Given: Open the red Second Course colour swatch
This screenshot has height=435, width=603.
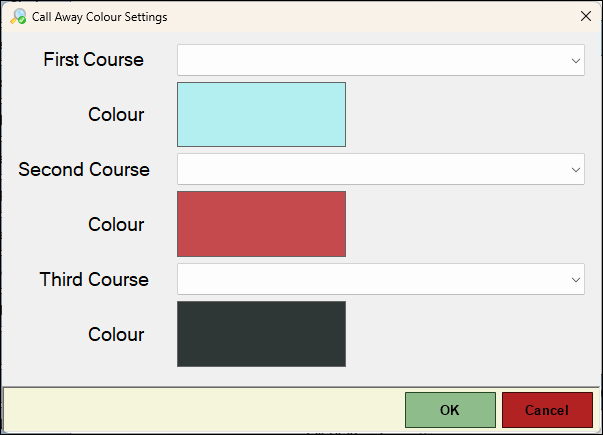Looking at the screenshot, I should pos(261,224).
